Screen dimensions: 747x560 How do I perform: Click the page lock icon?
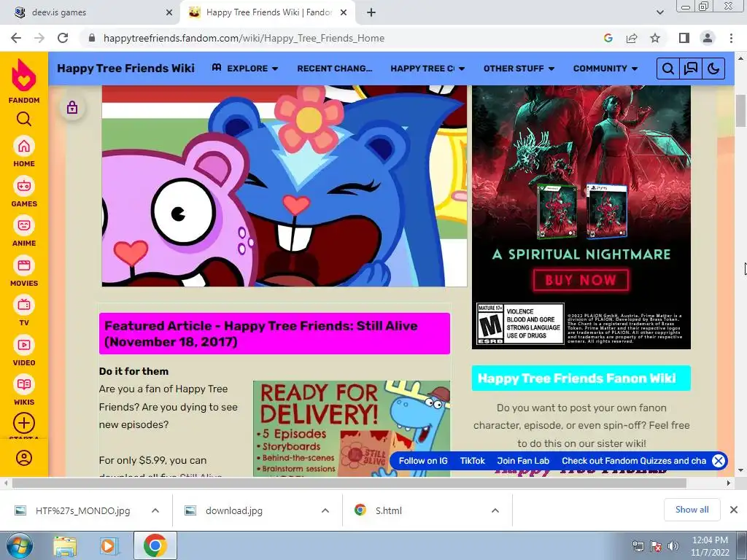[72, 108]
